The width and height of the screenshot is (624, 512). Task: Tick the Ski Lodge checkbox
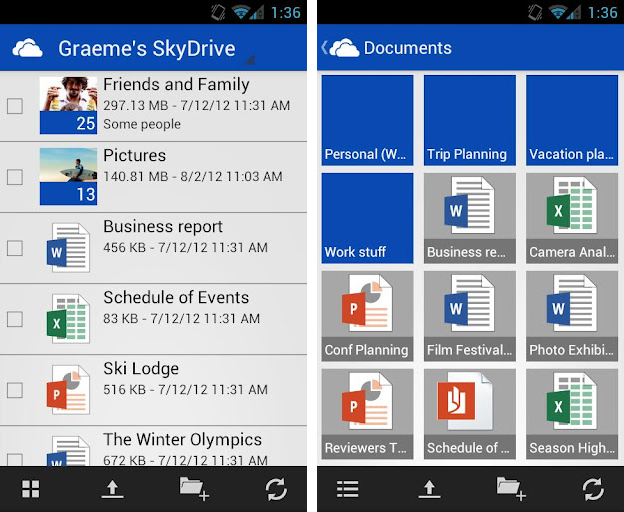coord(15,390)
